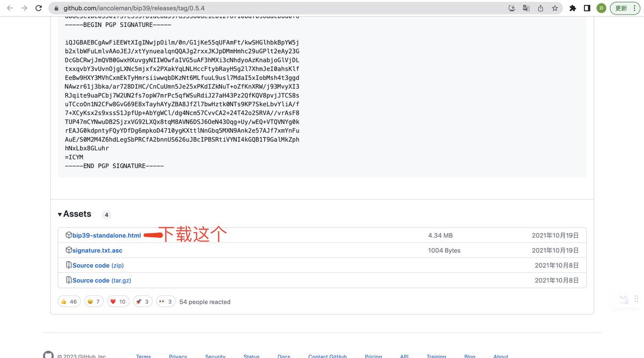This screenshot has width=644, height=358.
Task: Click the heart reaction with 10
Action: tap(118, 302)
